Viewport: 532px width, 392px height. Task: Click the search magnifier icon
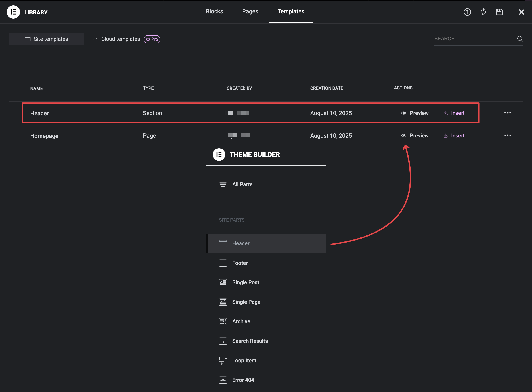click(x=520, y=39)
